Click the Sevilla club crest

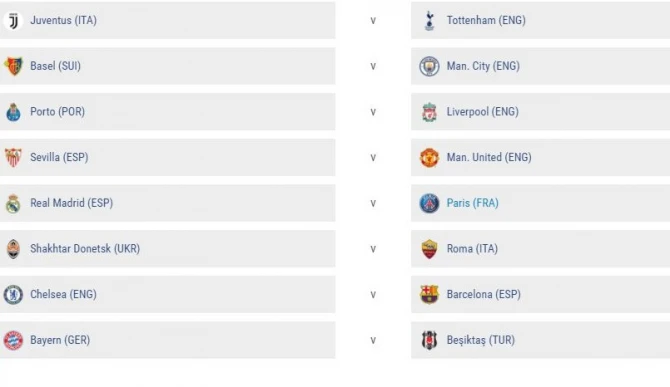13,158
